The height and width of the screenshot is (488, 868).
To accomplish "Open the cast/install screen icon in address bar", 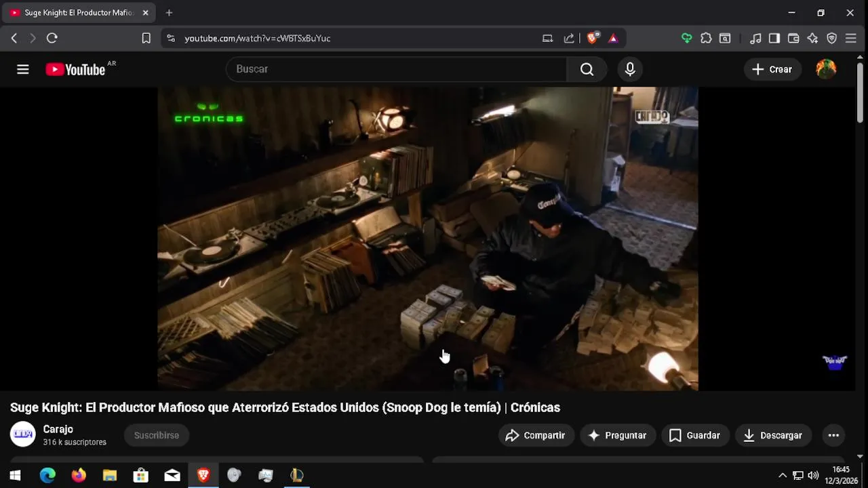I will pyautogui.click(x=547, y=38).
